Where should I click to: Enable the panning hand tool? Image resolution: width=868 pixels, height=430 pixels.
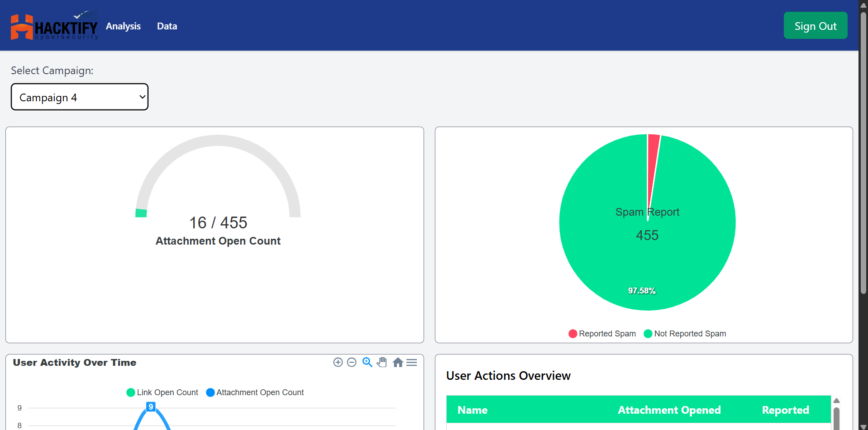tap(382, 362)
